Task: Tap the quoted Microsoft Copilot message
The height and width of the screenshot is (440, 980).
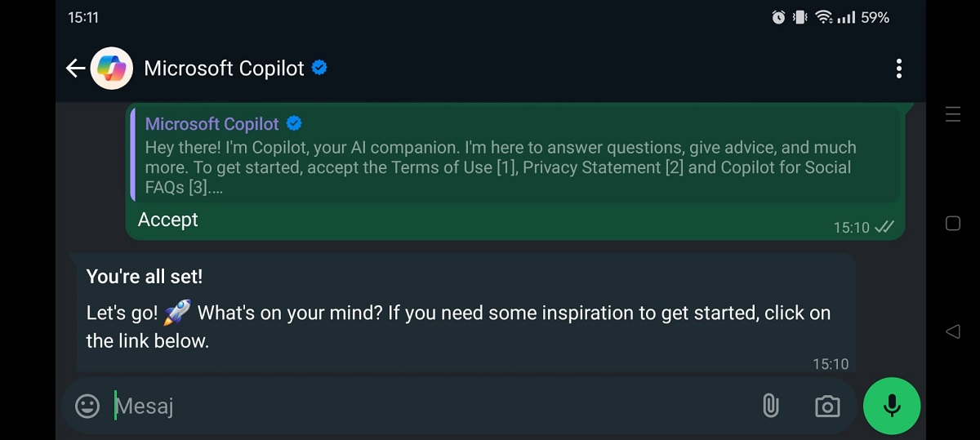Action: [514, 155]
